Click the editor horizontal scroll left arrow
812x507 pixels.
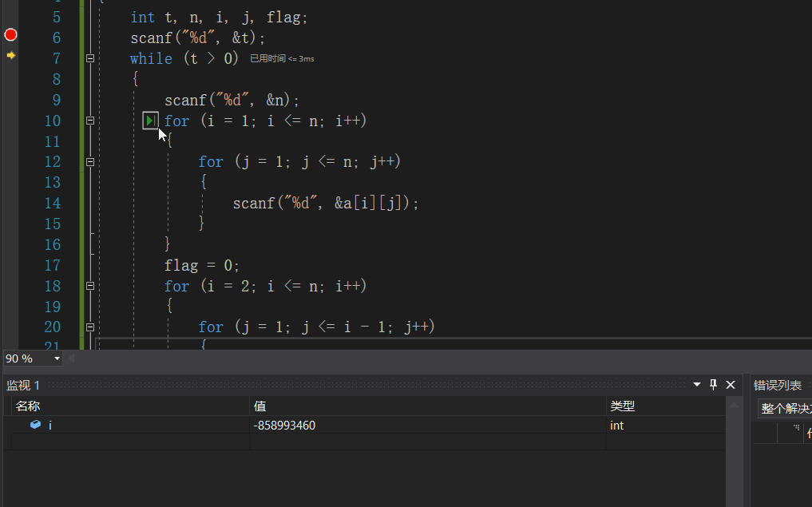coord(72,358)
